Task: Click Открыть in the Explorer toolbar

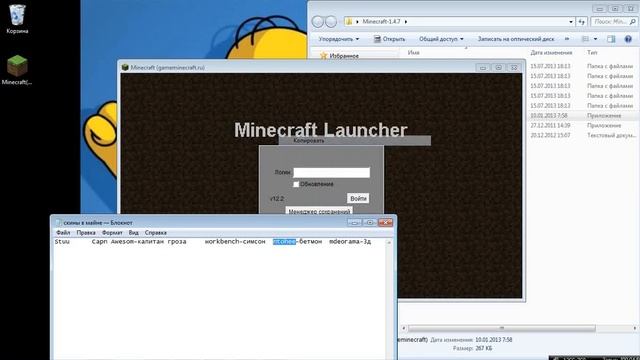Action: [389, 39]
